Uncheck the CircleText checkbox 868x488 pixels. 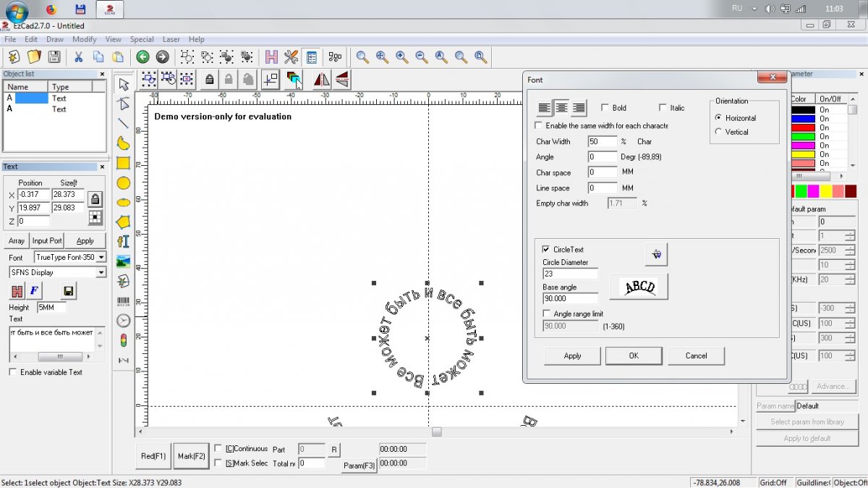tap(546, 249)
